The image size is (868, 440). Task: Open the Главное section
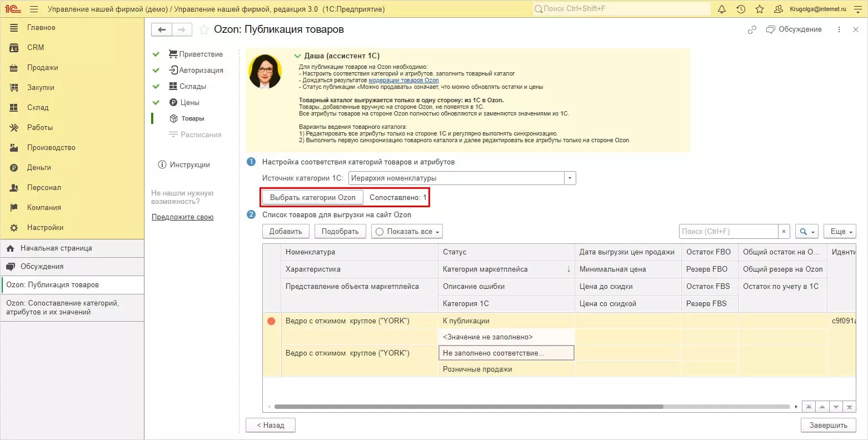(x=41, y=28)
